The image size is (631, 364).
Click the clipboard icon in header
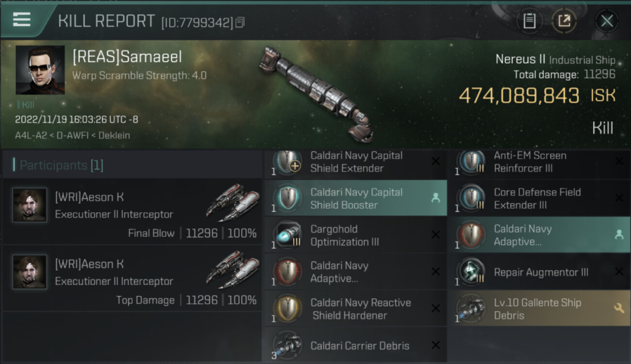(x=529, y=21)
